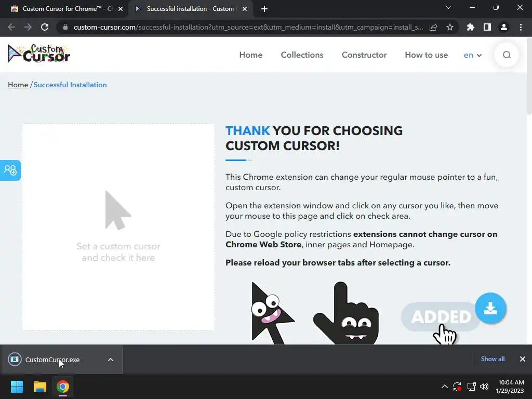Open the Constructor navigation item

coord(364,55)
